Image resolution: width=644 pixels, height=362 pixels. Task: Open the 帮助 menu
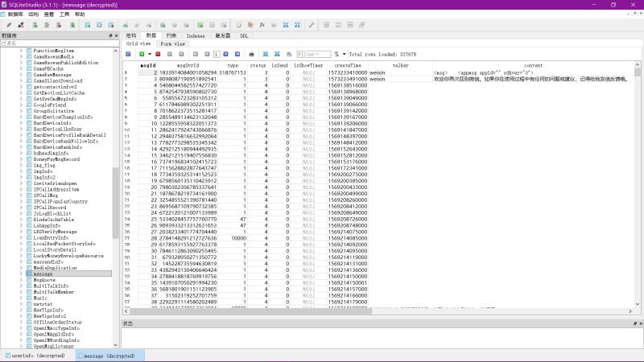80,14
